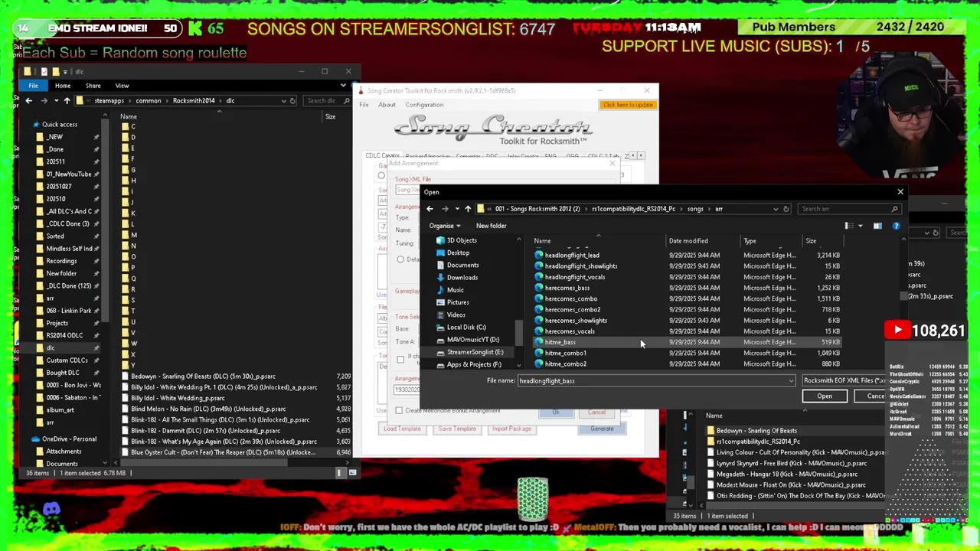980x551 pixels.
Task: Click New folder in Open dialog
Action: 491,226
